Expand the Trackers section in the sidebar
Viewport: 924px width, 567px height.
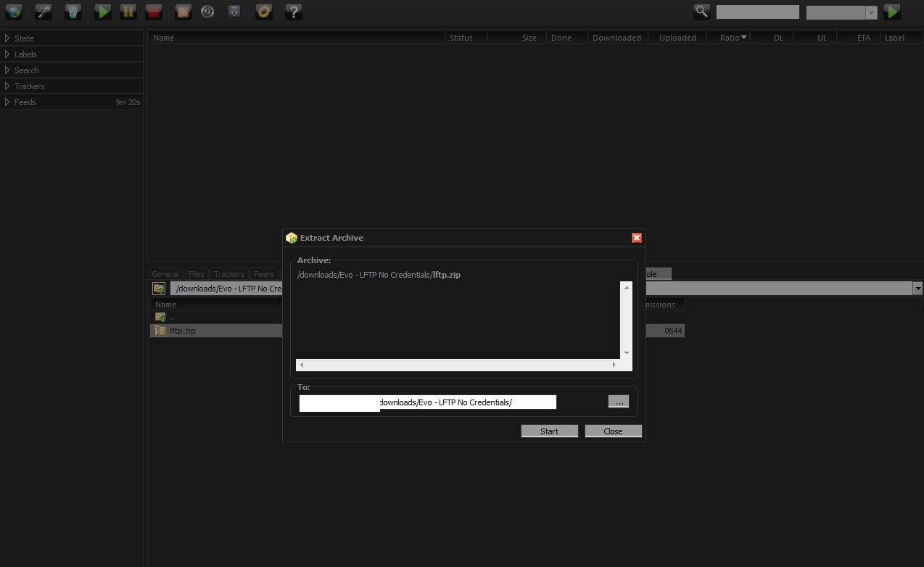(30, 86)
